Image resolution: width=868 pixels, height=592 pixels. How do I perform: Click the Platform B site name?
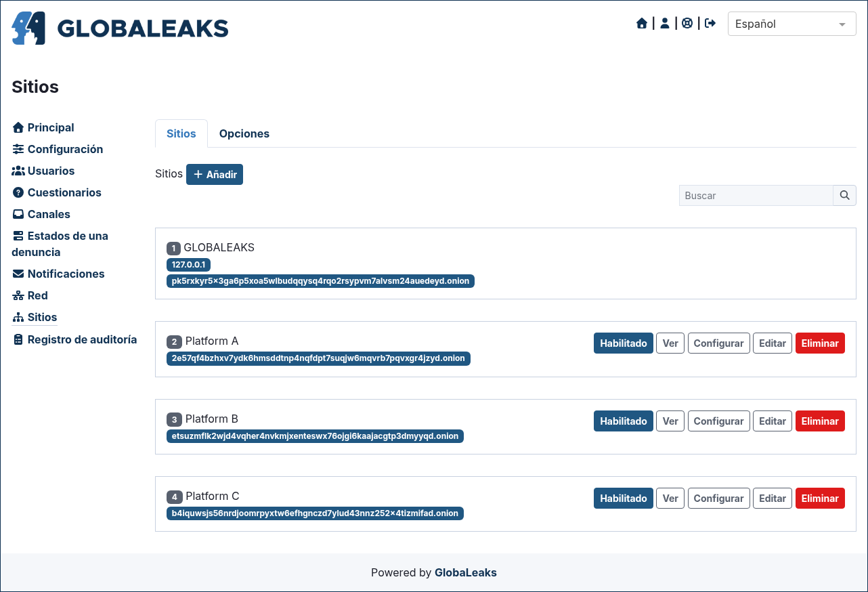212,419
